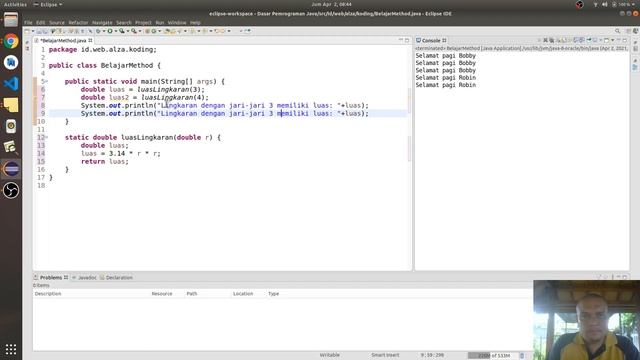Sort problems by the Description column header
Viewport: 640px width, 360px height.
[91, 294]
